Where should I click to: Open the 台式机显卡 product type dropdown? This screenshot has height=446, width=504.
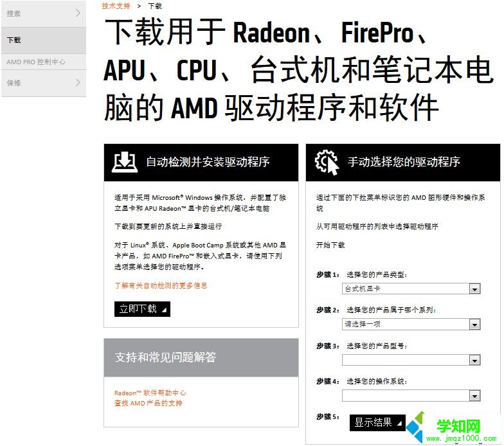411,289
